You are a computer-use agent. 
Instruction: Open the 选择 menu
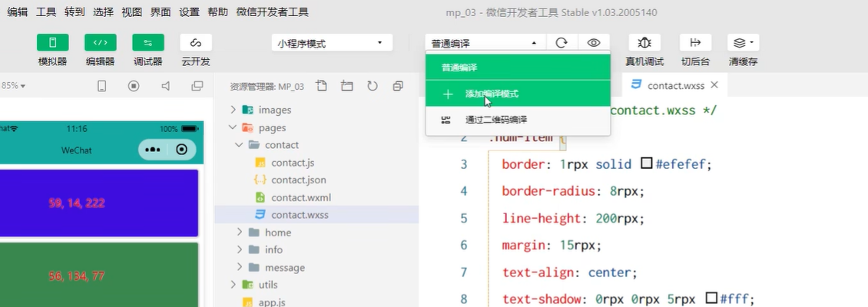point(104,12)
